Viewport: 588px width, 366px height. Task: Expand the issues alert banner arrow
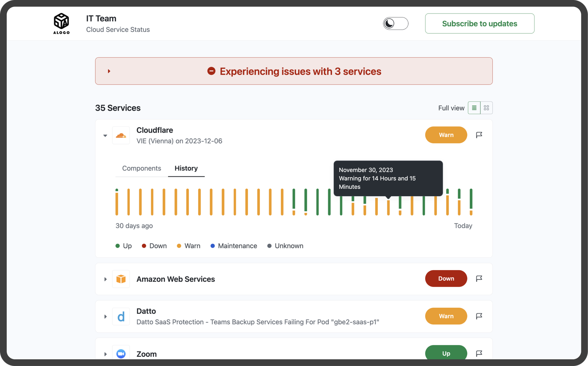coord(109,71)
